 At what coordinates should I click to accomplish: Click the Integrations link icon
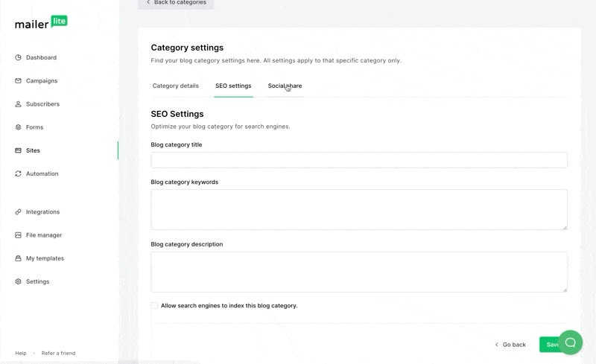point(19,212)
